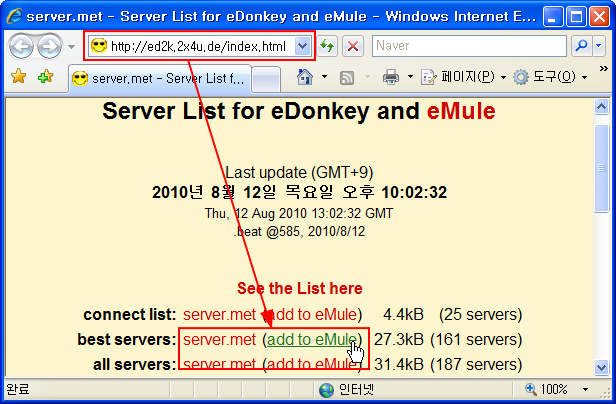Viewport: 616px width, 404px height.
Task: Click the Print printer icon
Action: [x=390, y=77]
